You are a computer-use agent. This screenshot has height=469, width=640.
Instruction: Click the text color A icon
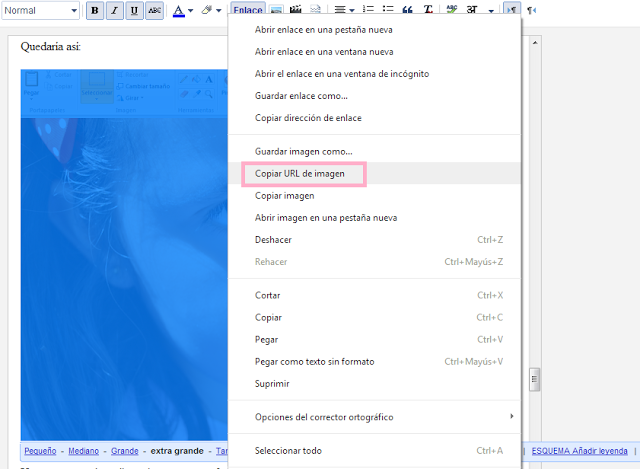[x=178, y=11]
